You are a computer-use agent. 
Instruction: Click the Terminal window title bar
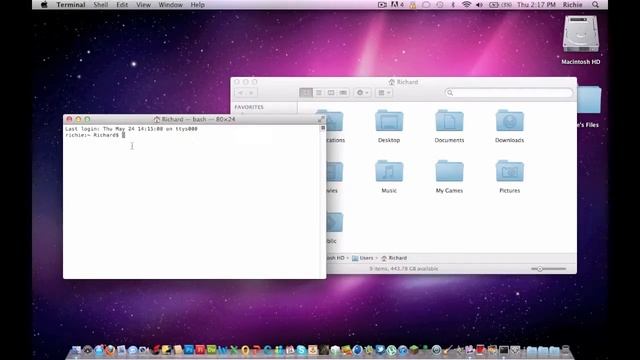[x=194, y=119]
